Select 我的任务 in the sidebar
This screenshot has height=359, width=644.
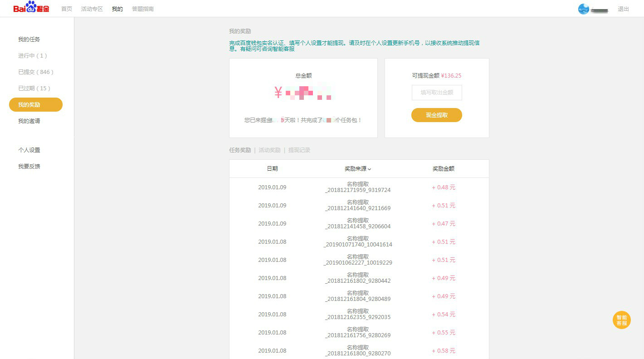28,39
